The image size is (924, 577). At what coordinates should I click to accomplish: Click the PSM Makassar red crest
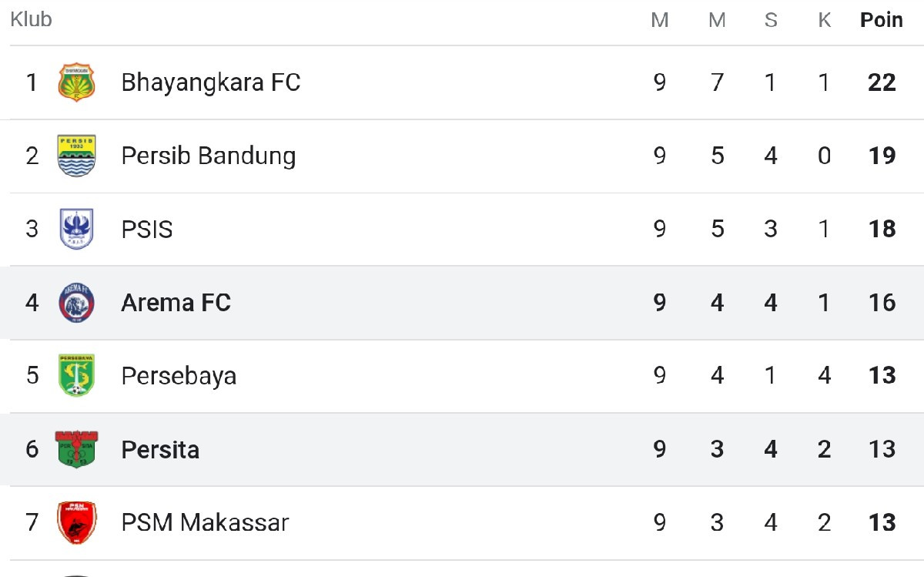point(75,522)
